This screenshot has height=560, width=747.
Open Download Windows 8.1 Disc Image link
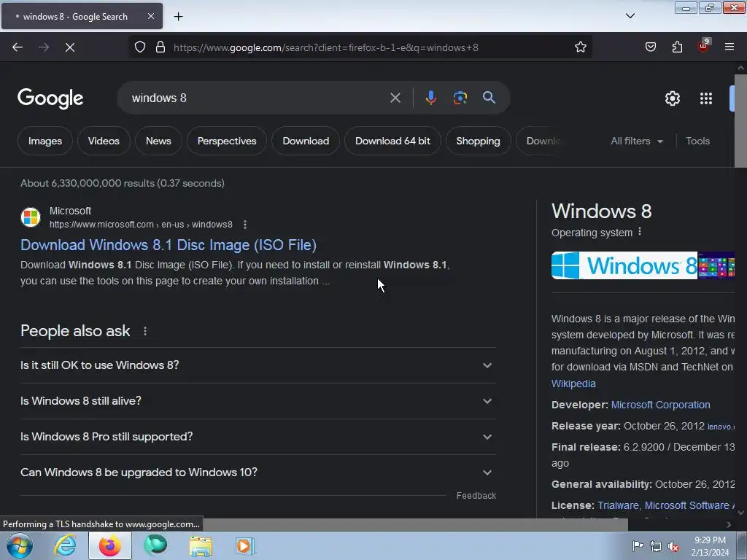[169, 245]
